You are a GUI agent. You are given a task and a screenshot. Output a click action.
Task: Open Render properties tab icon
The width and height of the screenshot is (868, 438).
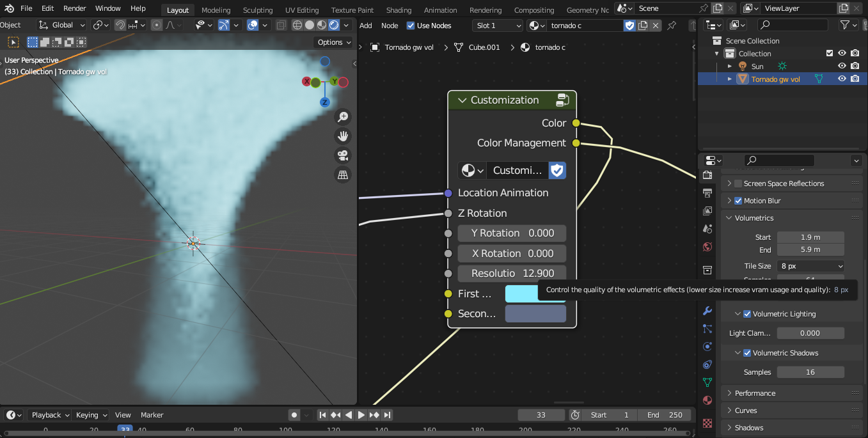point(707,175)
